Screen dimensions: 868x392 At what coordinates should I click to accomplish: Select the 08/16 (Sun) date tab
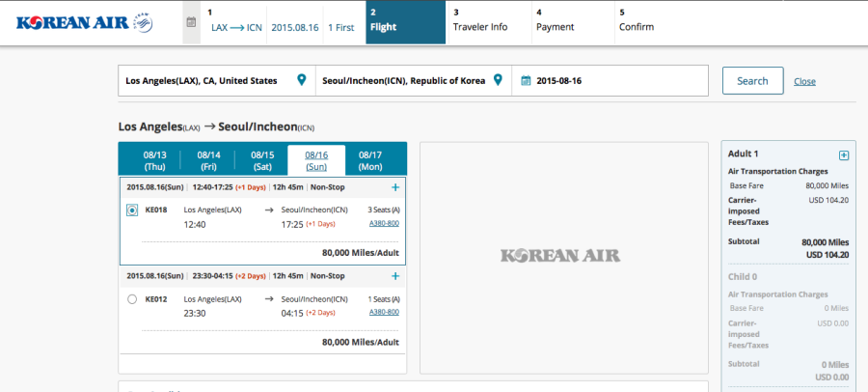(316, 161)
